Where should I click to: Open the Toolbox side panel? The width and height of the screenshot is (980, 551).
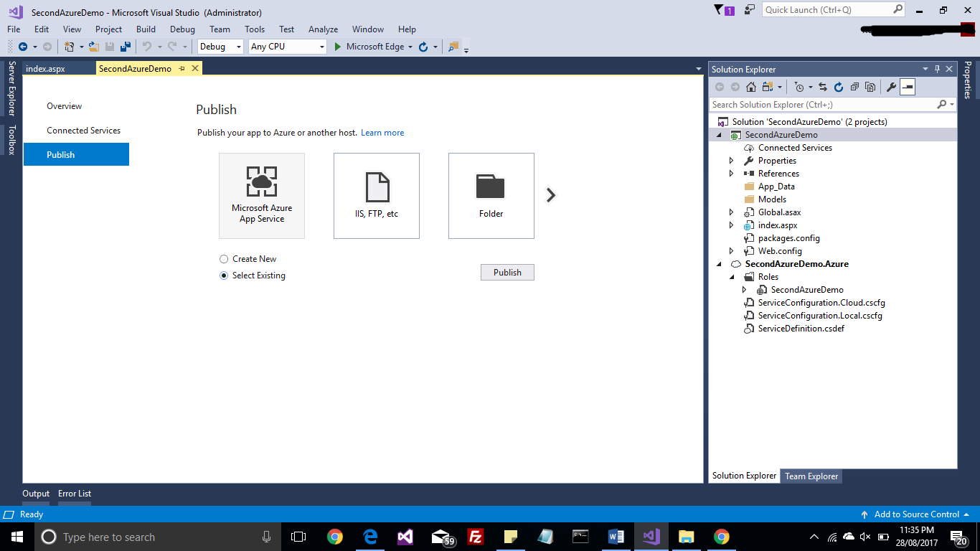click(11, 140)
